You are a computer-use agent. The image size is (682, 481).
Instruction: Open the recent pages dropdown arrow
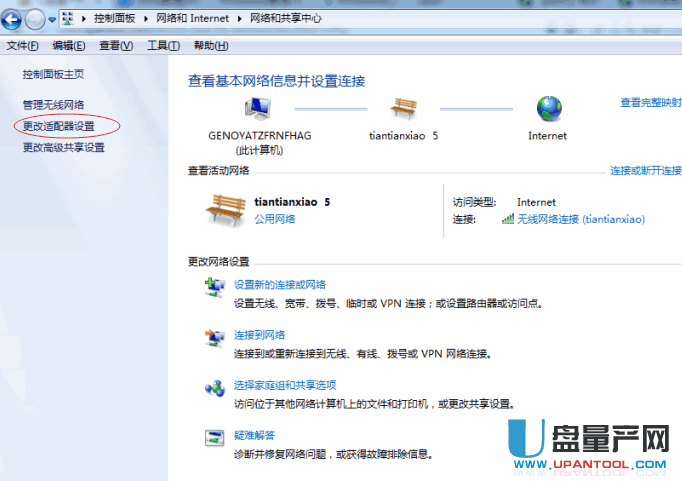tap(52, 19)
